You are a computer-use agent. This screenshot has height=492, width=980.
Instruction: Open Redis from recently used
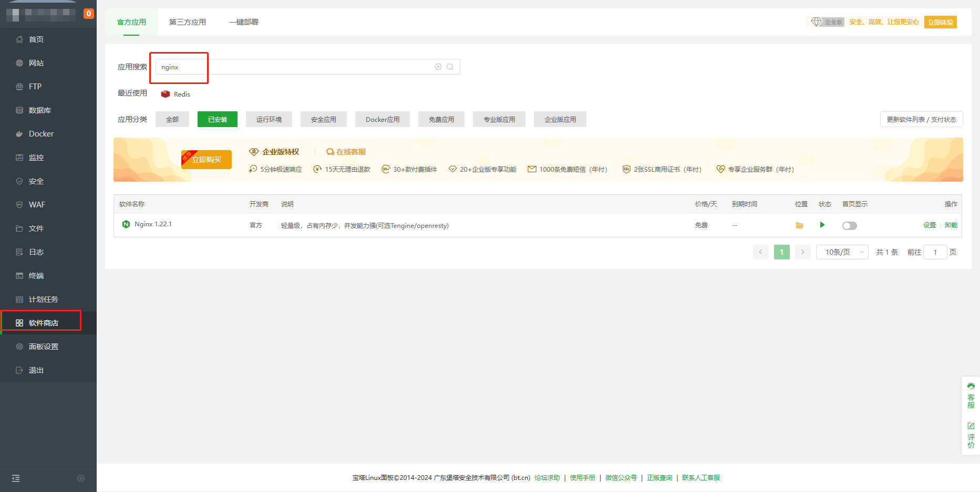(176, 94)
